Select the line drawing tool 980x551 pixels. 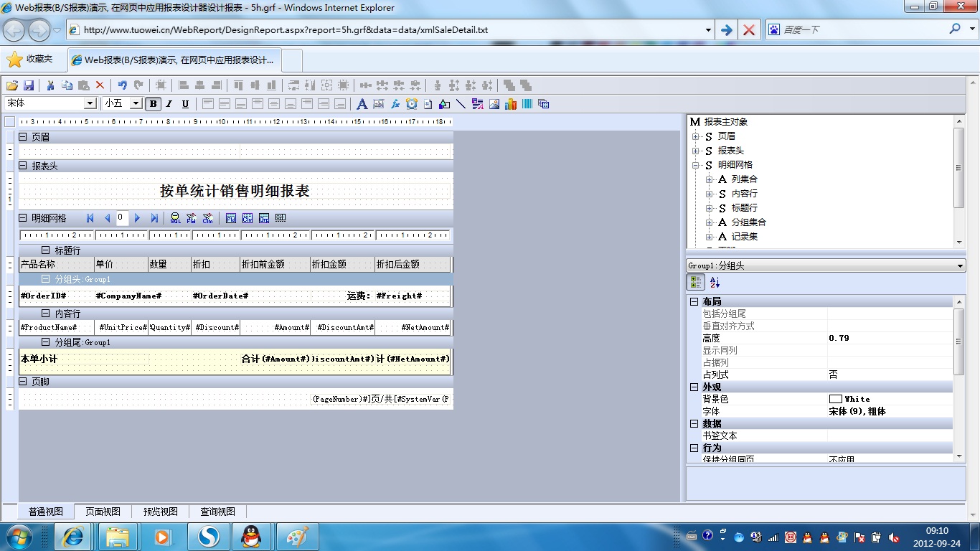(x=461, y=104)
